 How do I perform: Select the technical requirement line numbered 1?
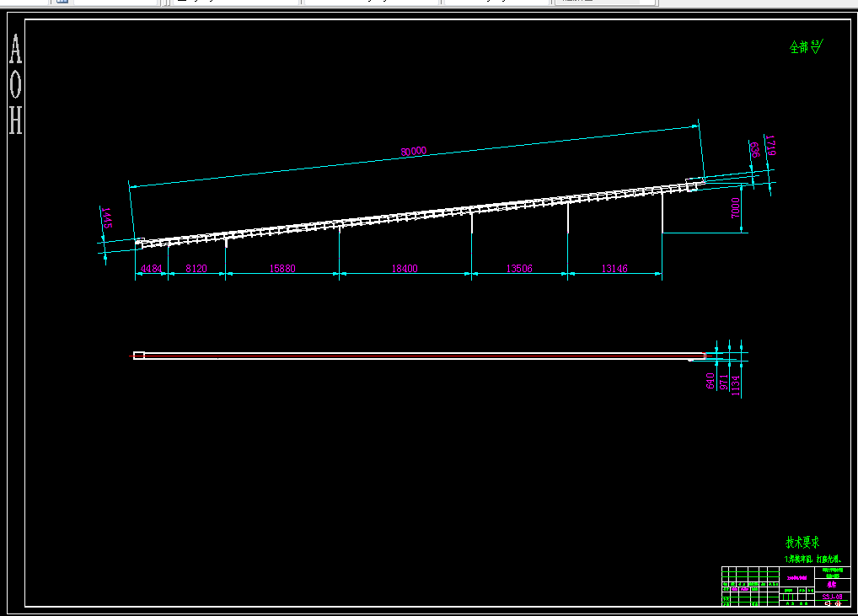point(812,559)
